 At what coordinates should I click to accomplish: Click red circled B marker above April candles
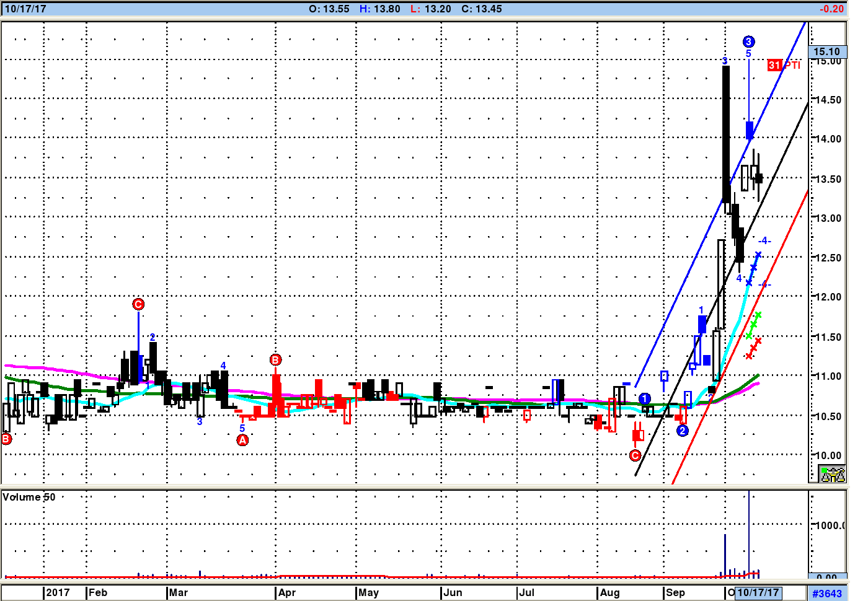(275, 359)
